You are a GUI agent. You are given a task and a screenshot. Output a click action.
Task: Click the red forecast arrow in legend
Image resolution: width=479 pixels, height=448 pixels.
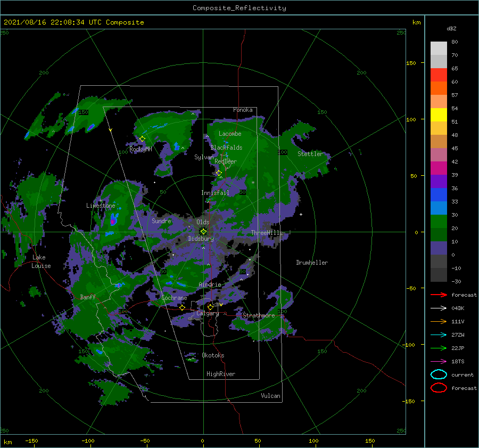tap(439, 295)
